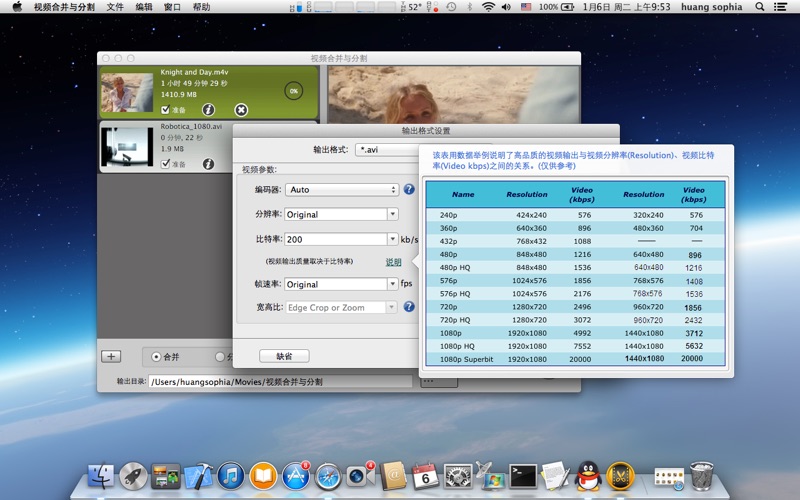Select the split radio button beside 合并
The image size is (800, 500).
pyautogui.click(x=220, y=357)
